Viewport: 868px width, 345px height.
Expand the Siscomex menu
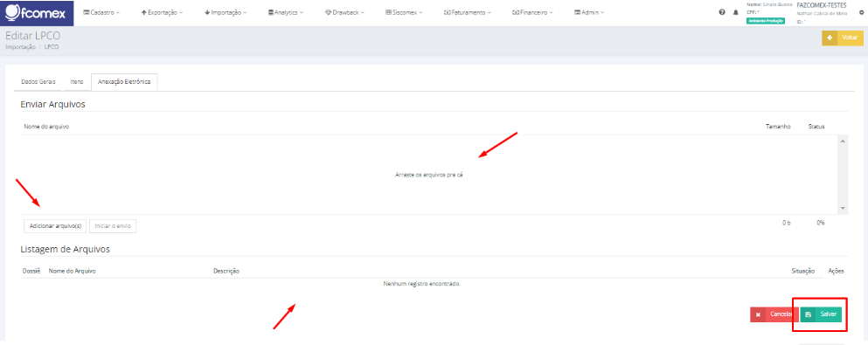click(404, 12)
